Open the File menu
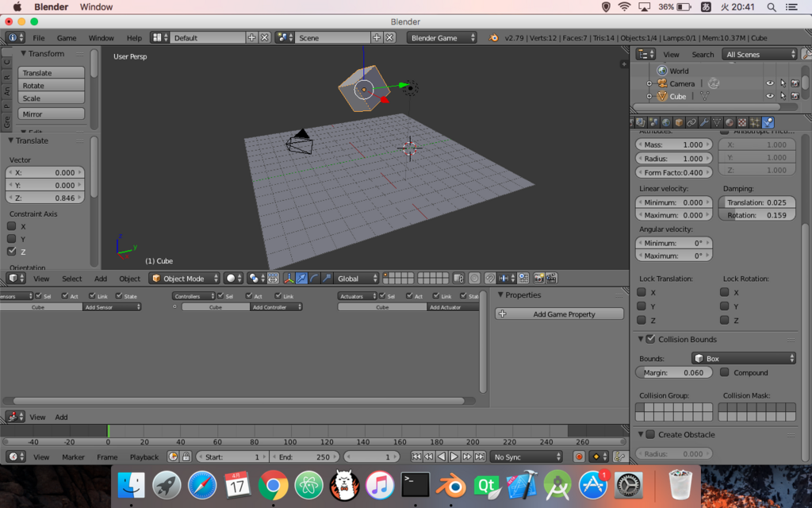This screenshot has width=812, height=508. point(39,38)
